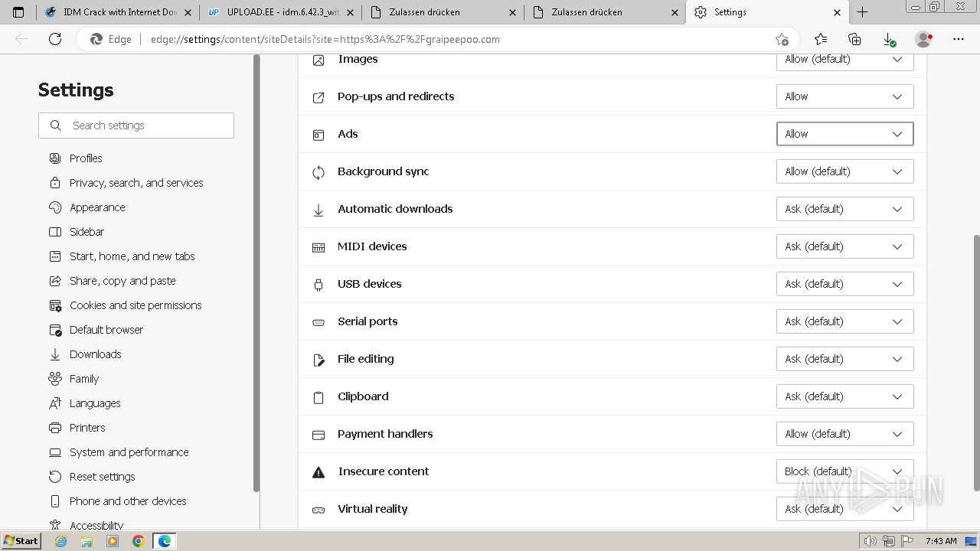Image resolution: width=980 pixels, height=551 pixels.
Task: Switch to first Zulassen drücken tab
Action: 444,12
